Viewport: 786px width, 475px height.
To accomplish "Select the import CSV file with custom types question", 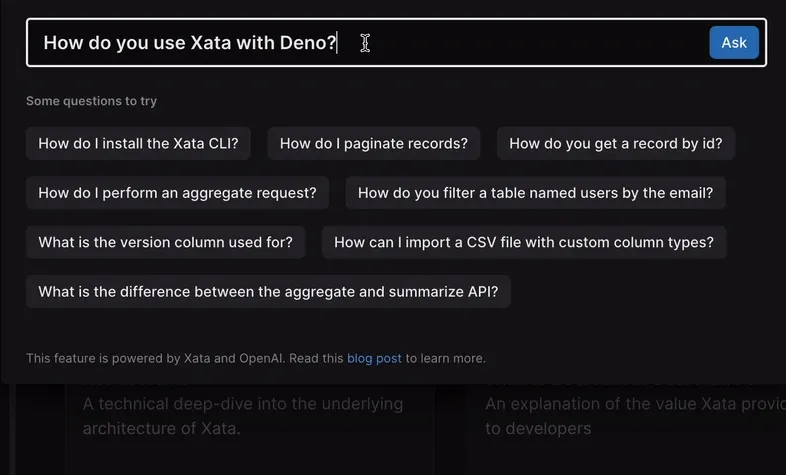I will pyautogui.click(x=523, y=242).
